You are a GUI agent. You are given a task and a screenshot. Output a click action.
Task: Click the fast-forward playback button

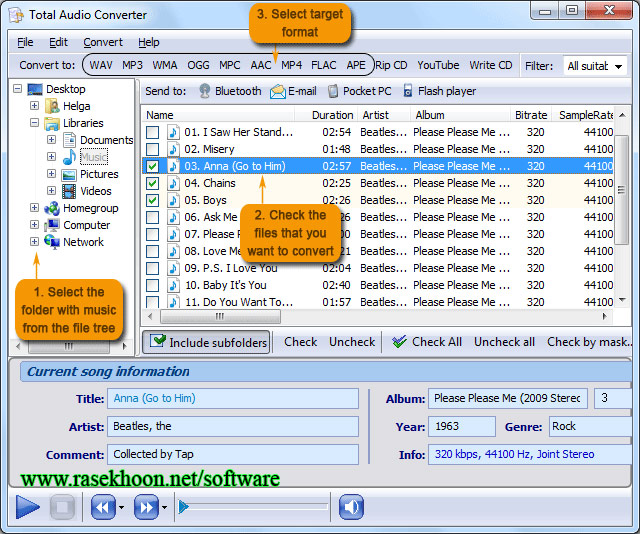point(147,507)
